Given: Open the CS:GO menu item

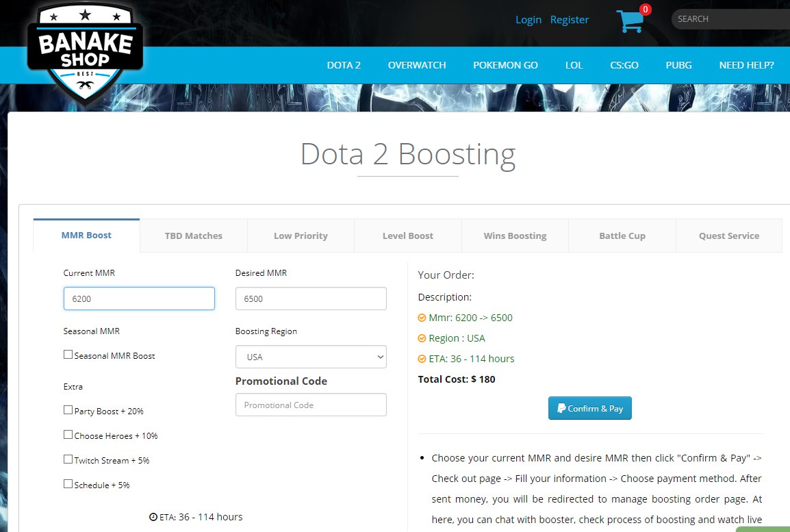Looking at the screenshot, I should (x=624, y=66).
